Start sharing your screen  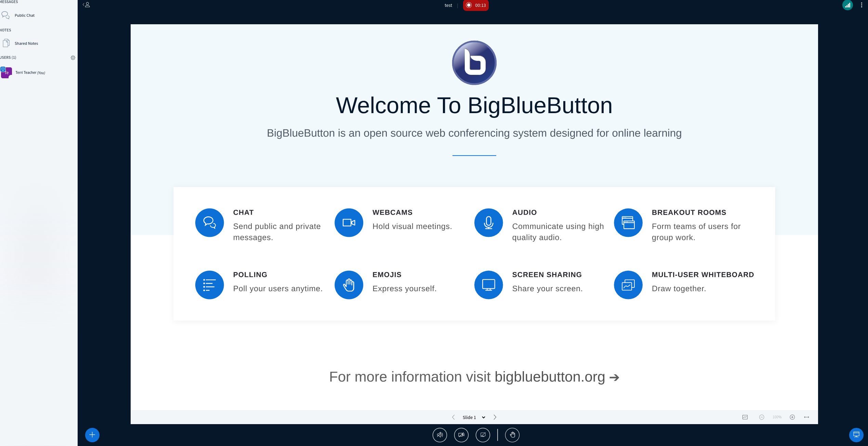pyautogui.click(x=483, y=435)
